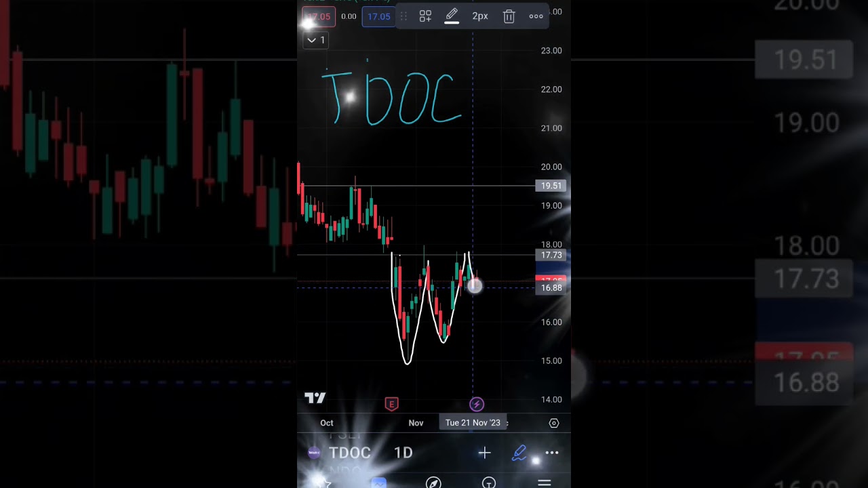Tap the red 17.05 sell price button
The width and height of the screenshot is (868, 488).
[318, 16]
